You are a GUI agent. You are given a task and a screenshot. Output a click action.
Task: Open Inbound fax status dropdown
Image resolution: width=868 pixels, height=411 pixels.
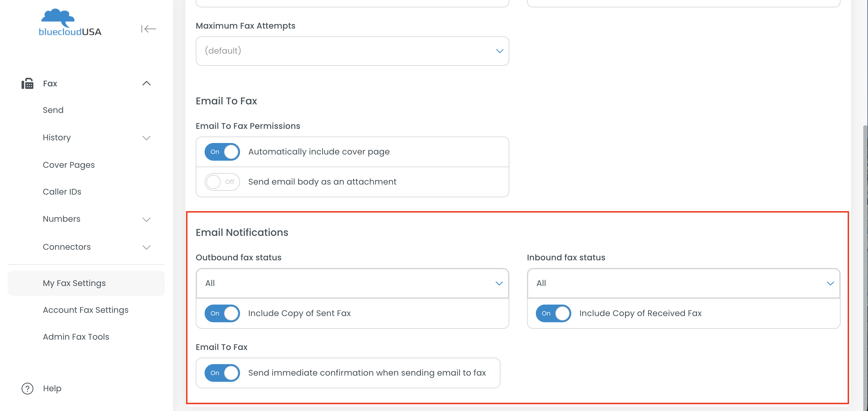tap(683, 283)
